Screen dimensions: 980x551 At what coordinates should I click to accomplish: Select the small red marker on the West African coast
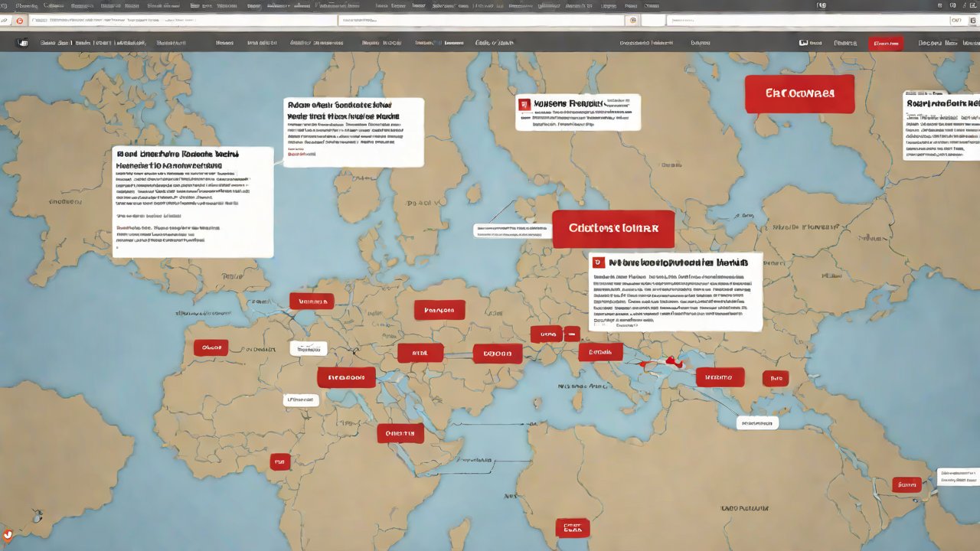click(280, 461)
